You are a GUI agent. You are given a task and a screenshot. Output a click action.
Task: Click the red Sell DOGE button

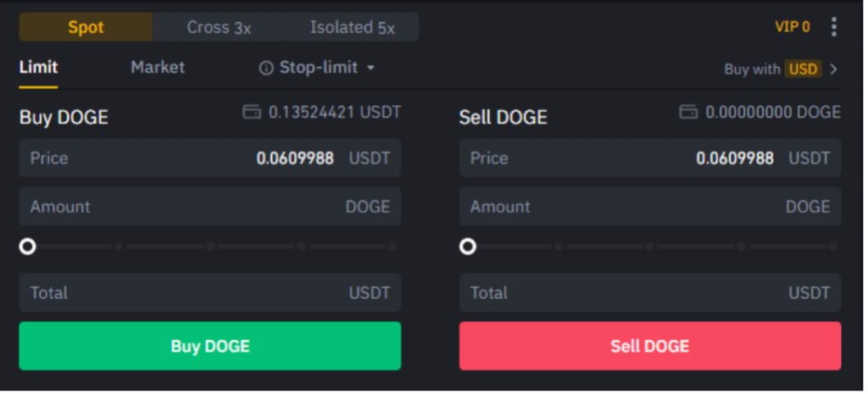(x=650, y=346)
